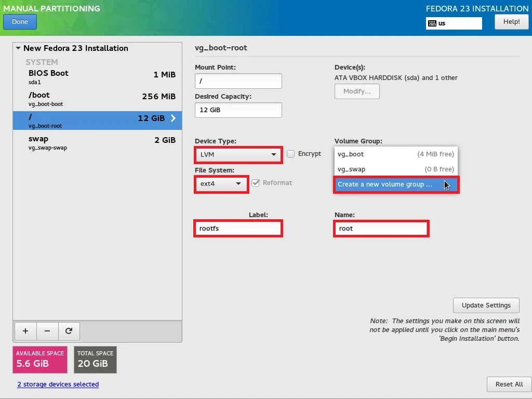Click the vg_boot-root heading text
Screen dimensions: 532x399
tap(221, 48)
